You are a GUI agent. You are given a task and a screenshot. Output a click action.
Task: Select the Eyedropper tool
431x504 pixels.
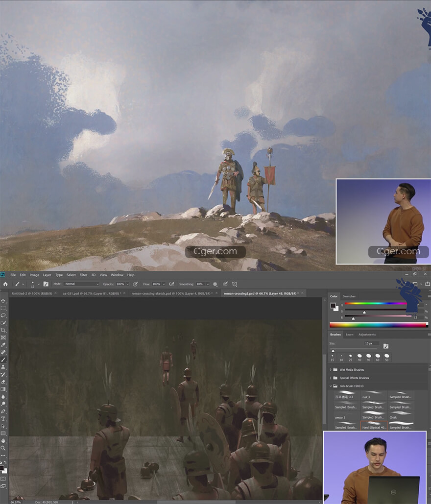pos(3,345)
